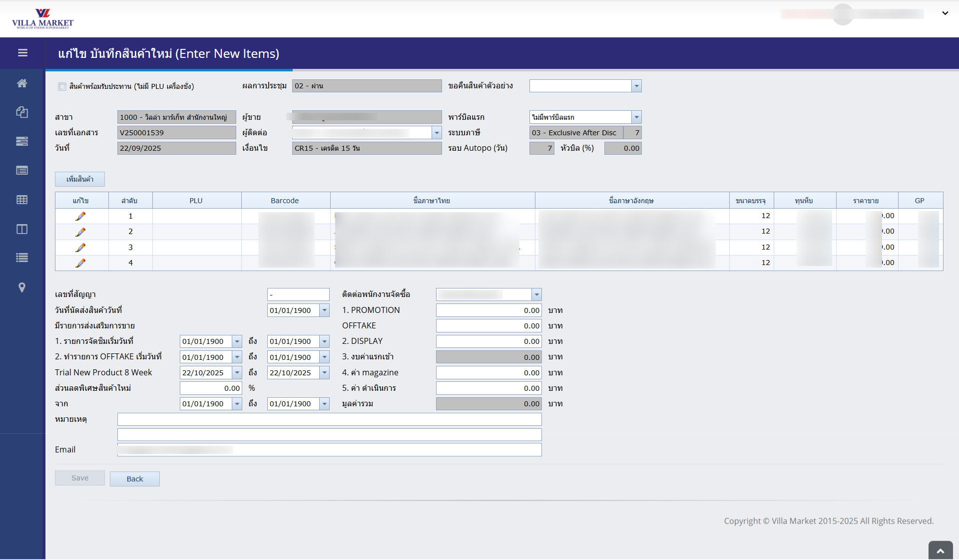Open the first bill party dropdown
Viewport: 959px width, 560px height.
click(x=636, y=117)
